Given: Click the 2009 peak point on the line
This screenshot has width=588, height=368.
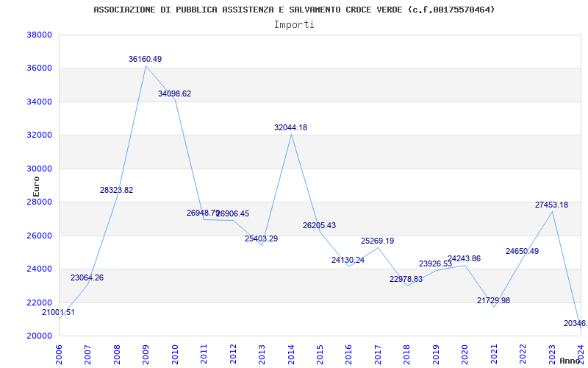Looking at the screenshot, I should [146, 66].
